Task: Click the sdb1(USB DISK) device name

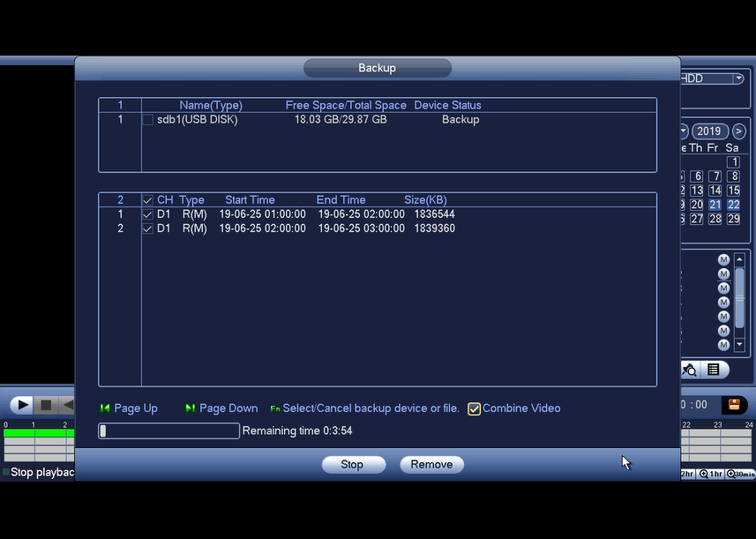Action: point(198,120)
